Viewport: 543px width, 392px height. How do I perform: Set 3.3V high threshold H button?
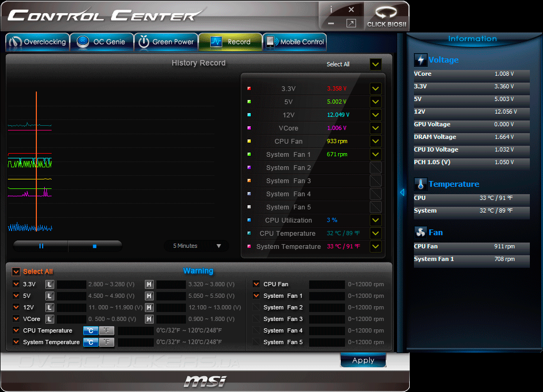[149, 285]
